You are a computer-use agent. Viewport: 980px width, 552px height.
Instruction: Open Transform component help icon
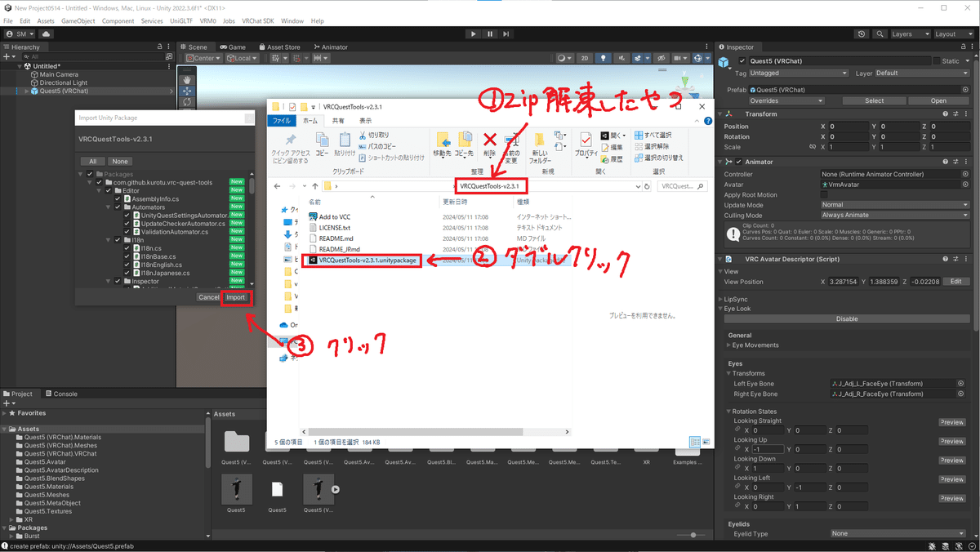pos(946,114)
